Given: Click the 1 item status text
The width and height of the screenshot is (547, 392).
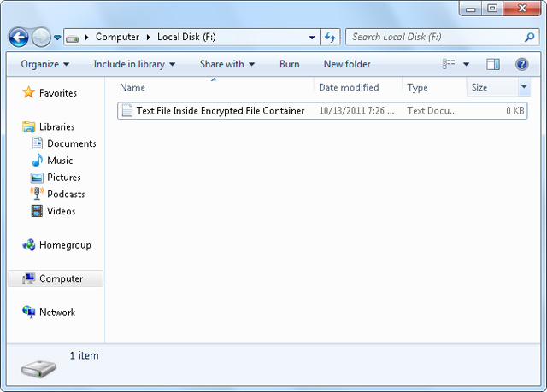Looking at the screenshot, I should coord(84,355).
